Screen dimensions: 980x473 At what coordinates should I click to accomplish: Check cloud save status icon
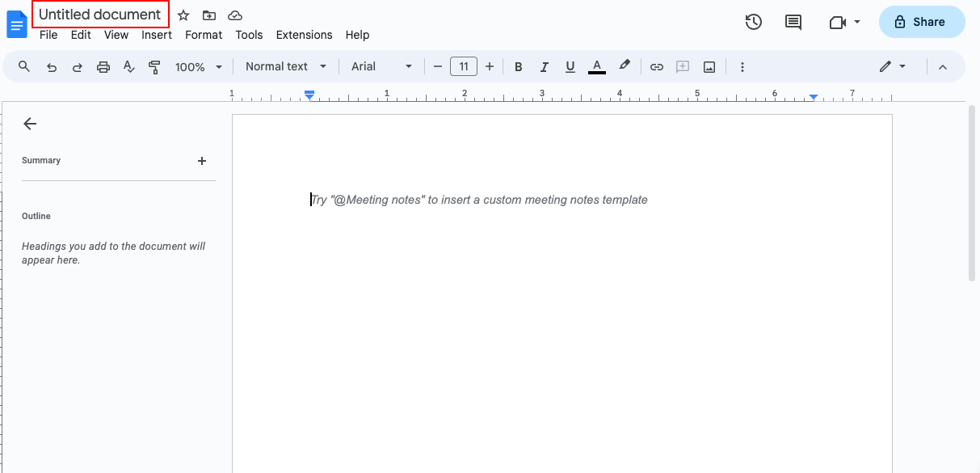[235, 15]
